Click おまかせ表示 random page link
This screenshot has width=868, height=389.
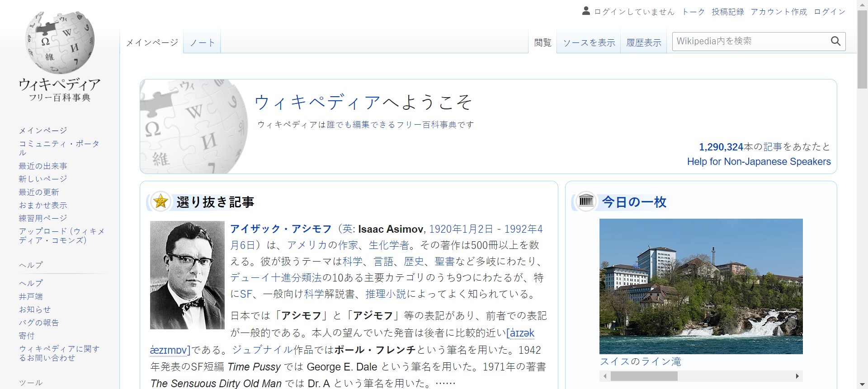pos(43,205)
